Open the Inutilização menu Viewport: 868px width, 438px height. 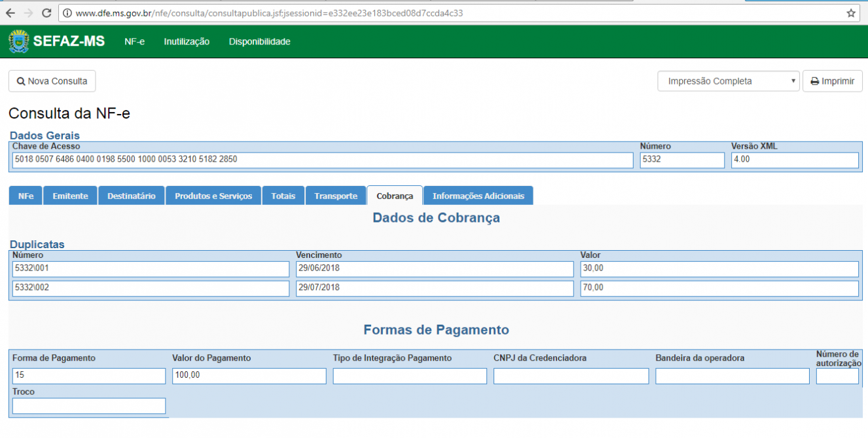(187, 41)
